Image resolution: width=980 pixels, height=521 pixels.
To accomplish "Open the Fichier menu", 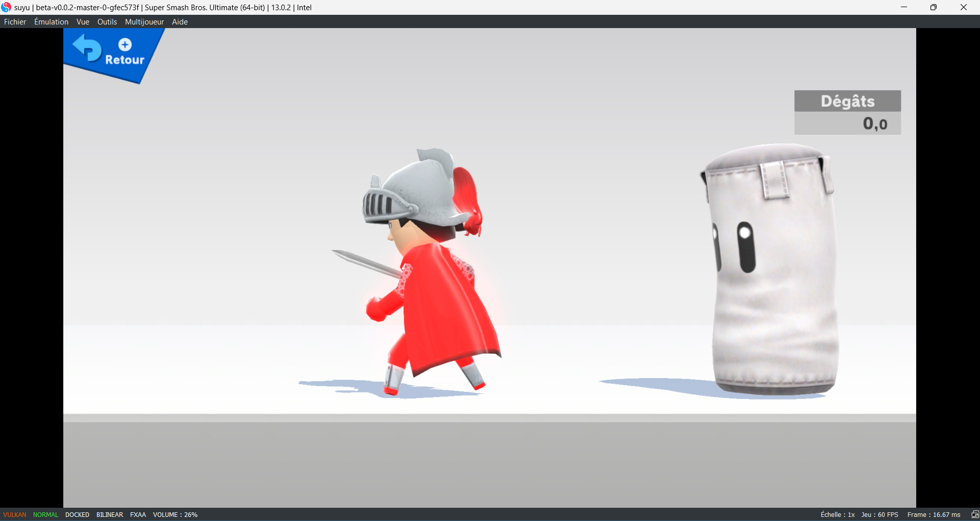I will tap(15, 21).
